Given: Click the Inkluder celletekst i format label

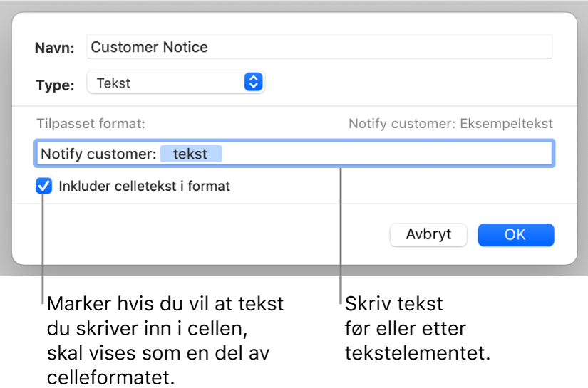Looking at the screenshot, I should [145, 186].
